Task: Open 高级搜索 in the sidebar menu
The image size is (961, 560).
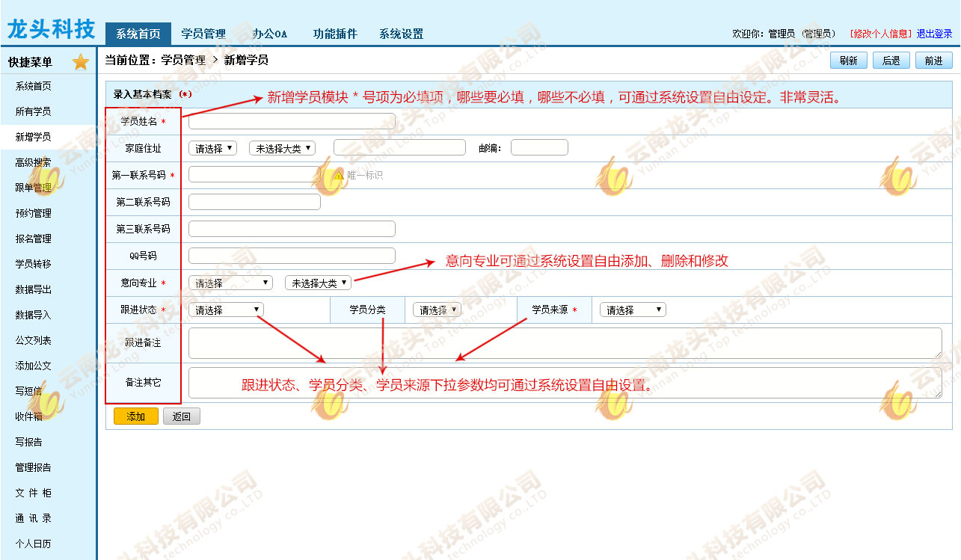Action: tap(34, 162)
